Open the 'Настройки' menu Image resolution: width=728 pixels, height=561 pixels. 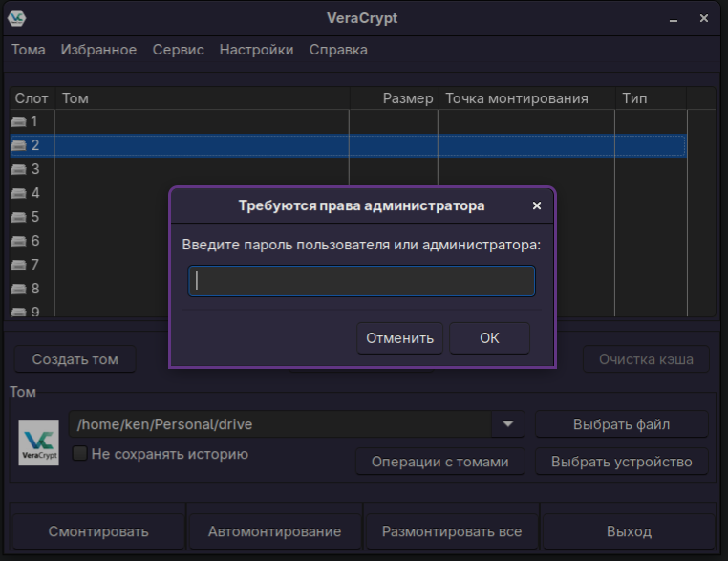(256, 50)
